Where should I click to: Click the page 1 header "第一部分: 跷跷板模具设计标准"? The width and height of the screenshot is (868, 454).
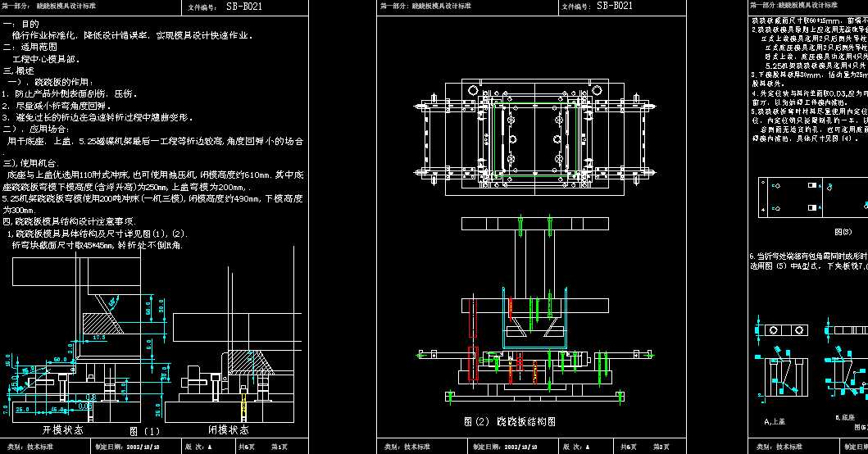49,6
